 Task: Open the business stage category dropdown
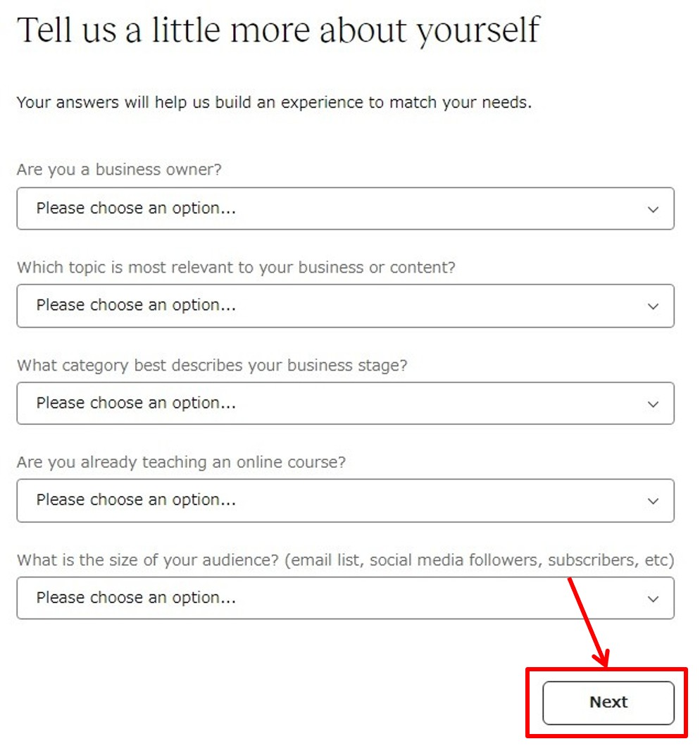pos(345,403)
